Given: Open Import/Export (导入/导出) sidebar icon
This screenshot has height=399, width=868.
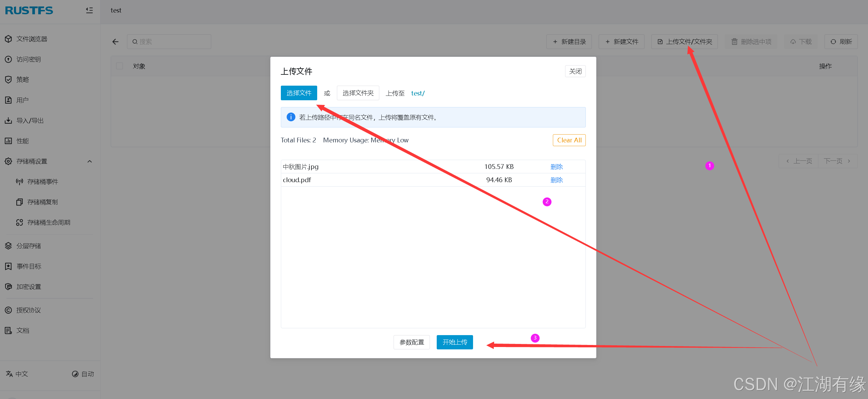Looking at the screenshot, I should pyautogui.click(x=8, y=120).
